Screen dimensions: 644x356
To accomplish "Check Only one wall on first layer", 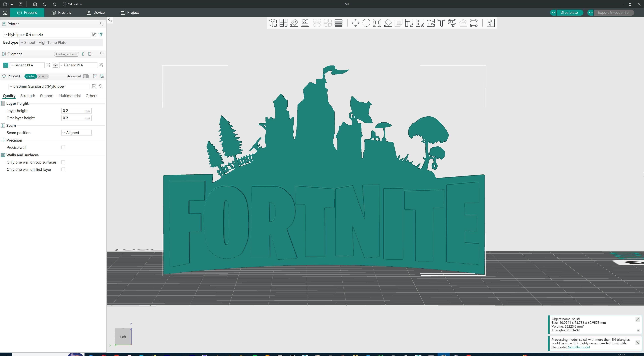I will coord(63,169).
